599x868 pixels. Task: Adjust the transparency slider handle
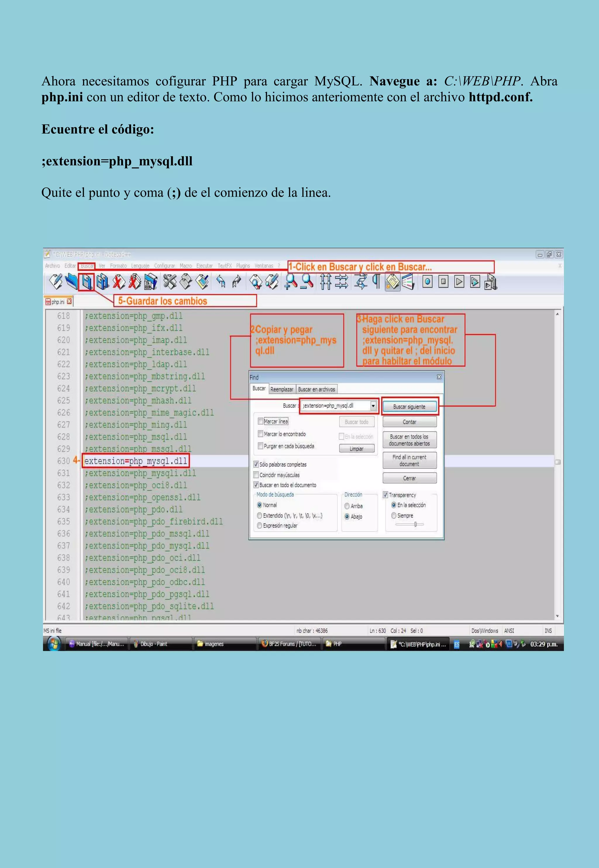click(x=416, y=524)
